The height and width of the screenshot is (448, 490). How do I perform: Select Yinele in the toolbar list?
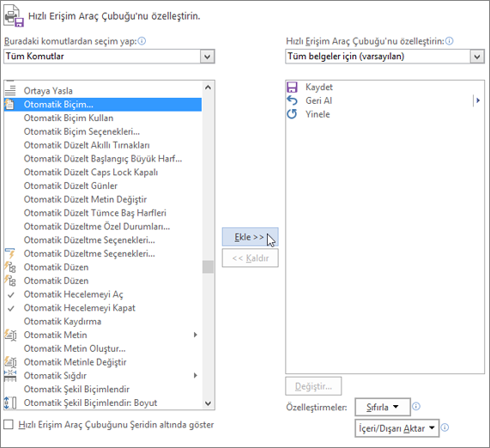(384, 114)
